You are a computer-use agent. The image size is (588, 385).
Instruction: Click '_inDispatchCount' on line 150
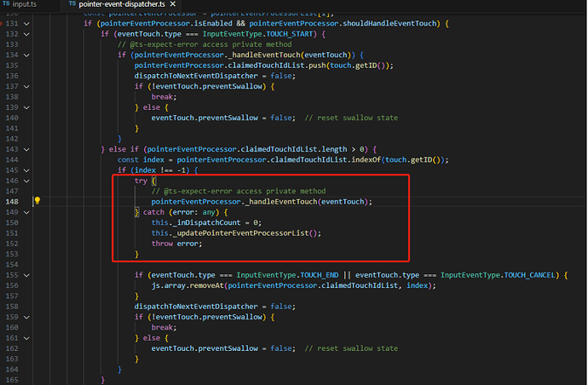[206, 222]
